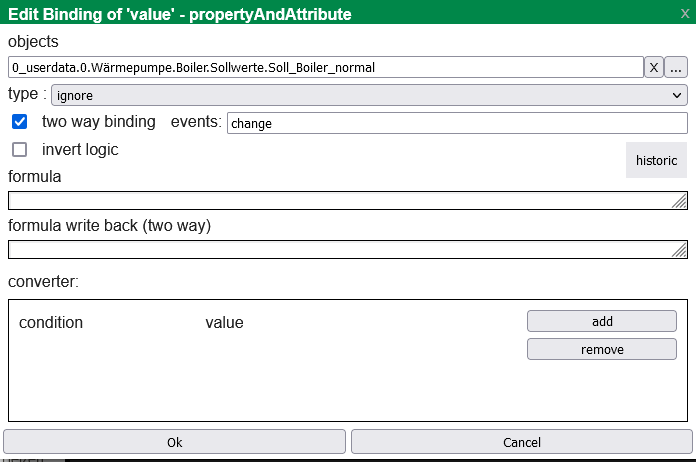This screenshot has height=462, width=696.
Task: Grab the formula write back resize handle
Action: pos(680,251)
